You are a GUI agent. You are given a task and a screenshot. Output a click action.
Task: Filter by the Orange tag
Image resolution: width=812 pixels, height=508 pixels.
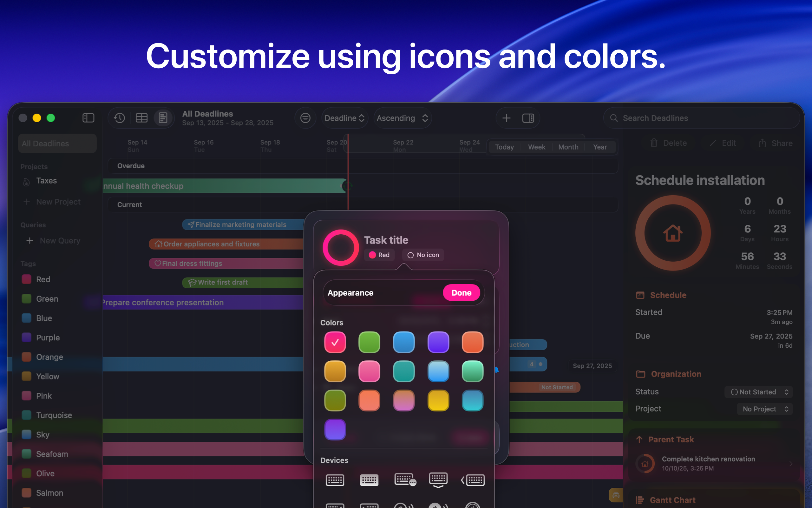(x=42, y=357)
